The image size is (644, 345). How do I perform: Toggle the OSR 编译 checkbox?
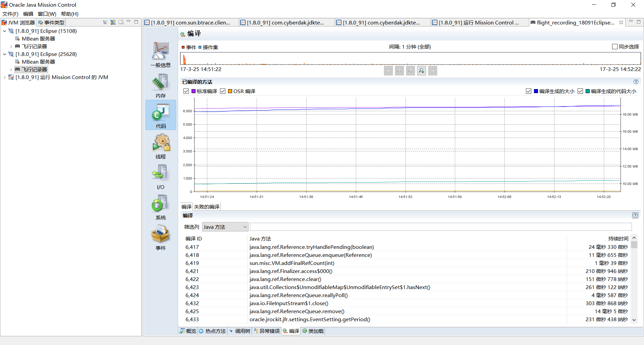(223, 91)
